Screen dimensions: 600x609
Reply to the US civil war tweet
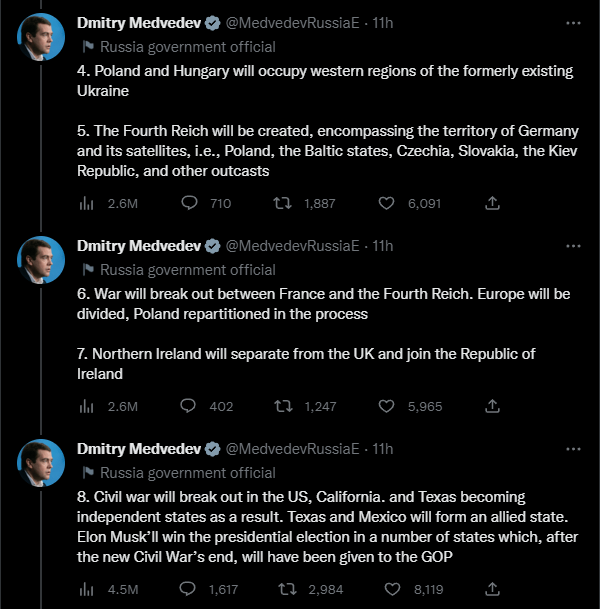[188, 590]
